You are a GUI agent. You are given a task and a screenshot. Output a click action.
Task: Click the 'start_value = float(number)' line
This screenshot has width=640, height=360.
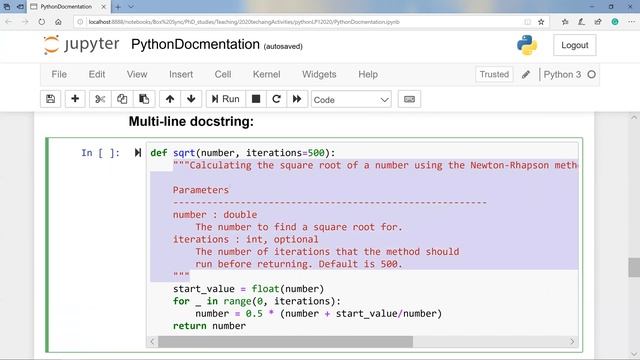(x=248, y=289)
